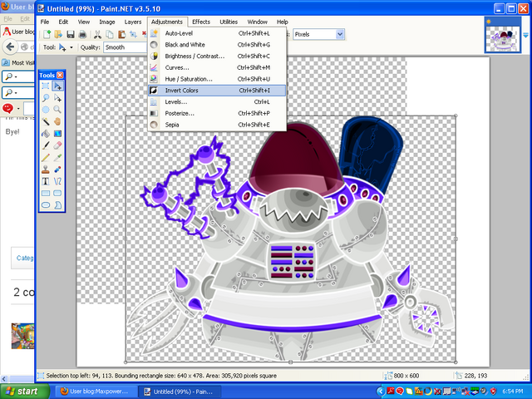Select the Freeform Shape tool
Viewport: 532px width, 399px height.
tap(57, 205)
